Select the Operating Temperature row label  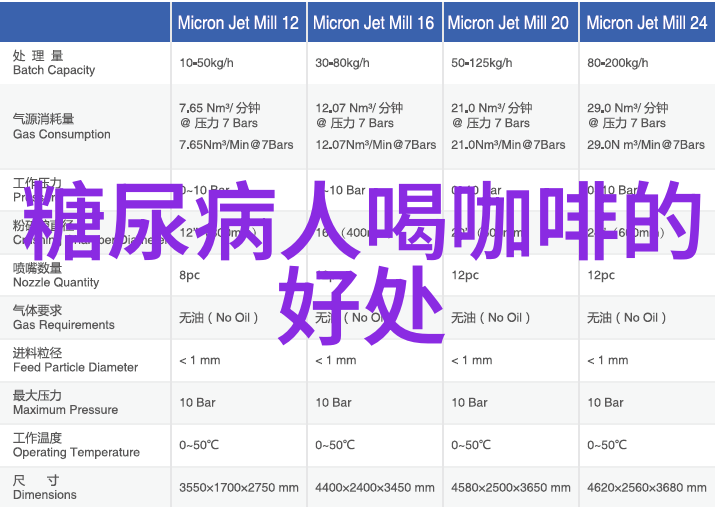76,445
